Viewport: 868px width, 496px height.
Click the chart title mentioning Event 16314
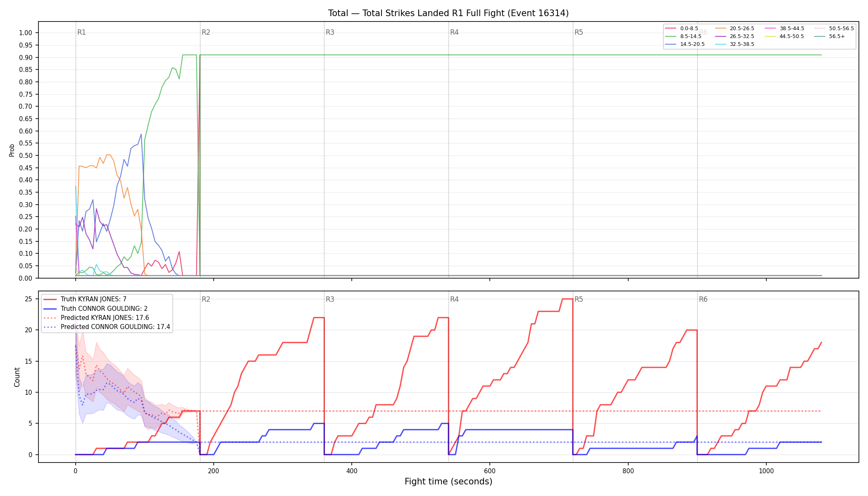(448, 13)
